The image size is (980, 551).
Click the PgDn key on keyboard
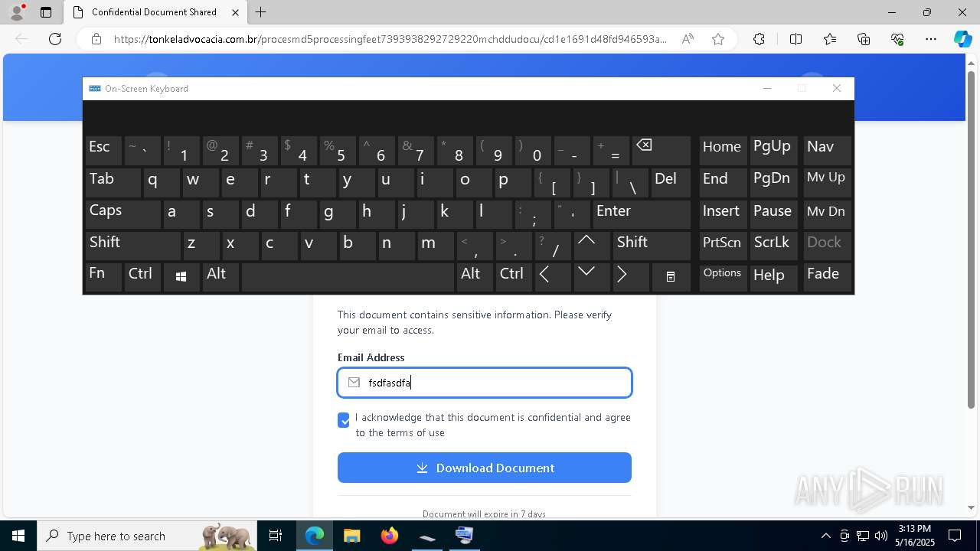point(773,182)
